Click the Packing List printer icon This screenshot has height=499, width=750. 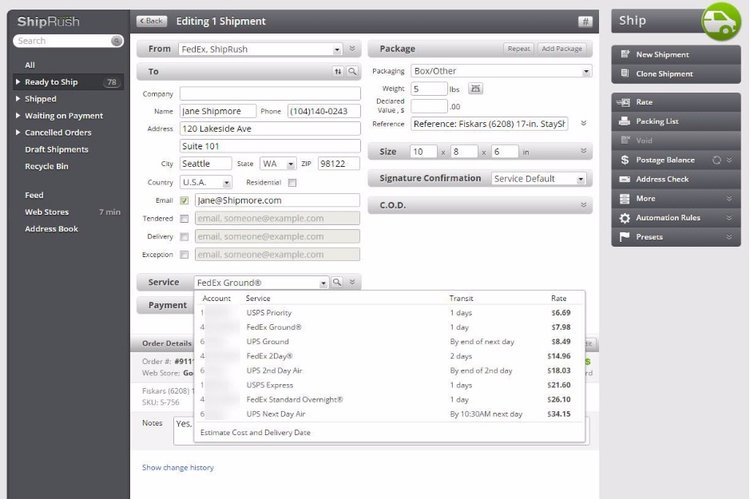[624, 121]
